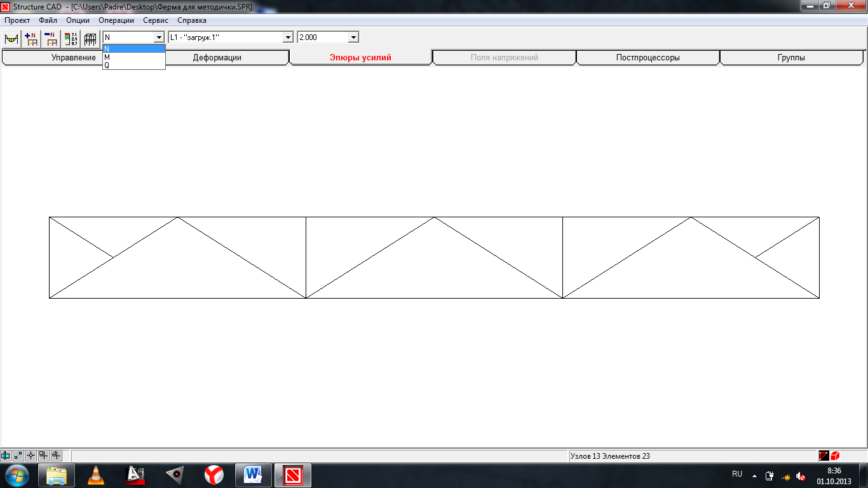Open the Файл menu

pyautogui.click(x=48, y=20)
